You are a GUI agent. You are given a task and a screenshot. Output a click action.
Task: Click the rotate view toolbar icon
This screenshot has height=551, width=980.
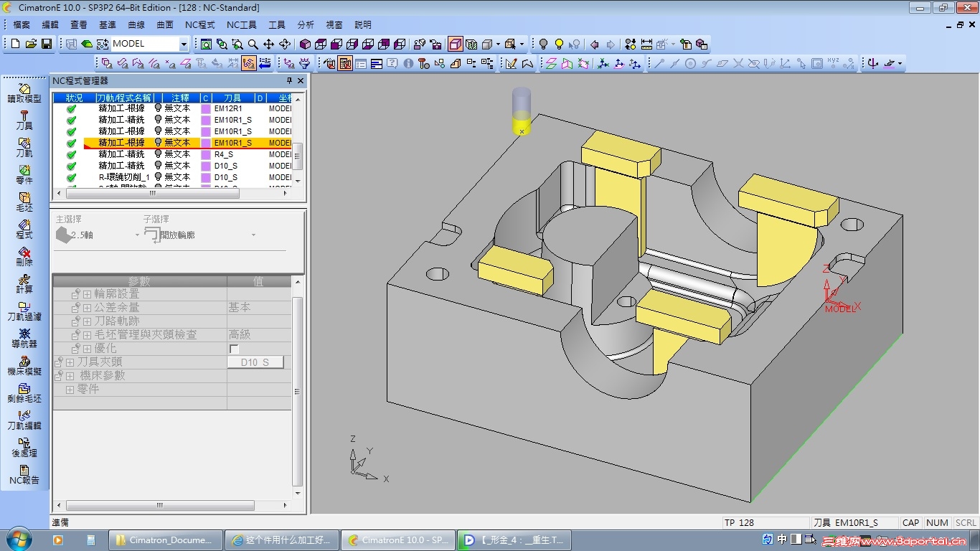[285, 44]
